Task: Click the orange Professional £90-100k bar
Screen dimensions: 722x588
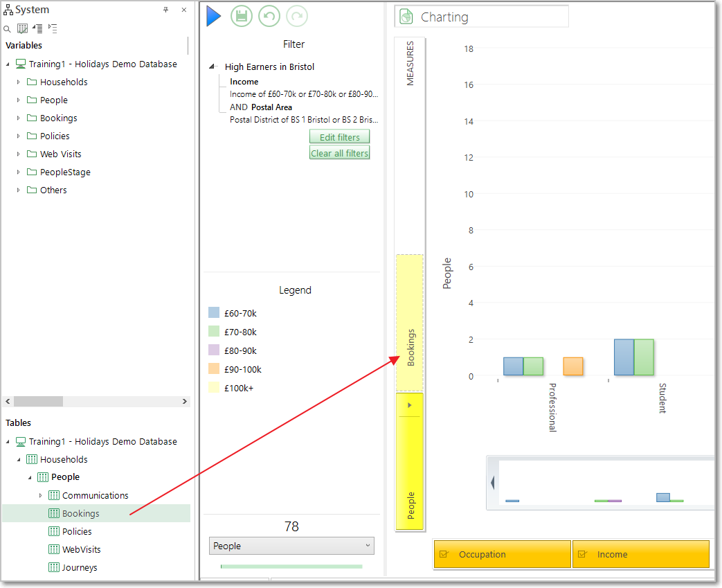Action: 572,366
